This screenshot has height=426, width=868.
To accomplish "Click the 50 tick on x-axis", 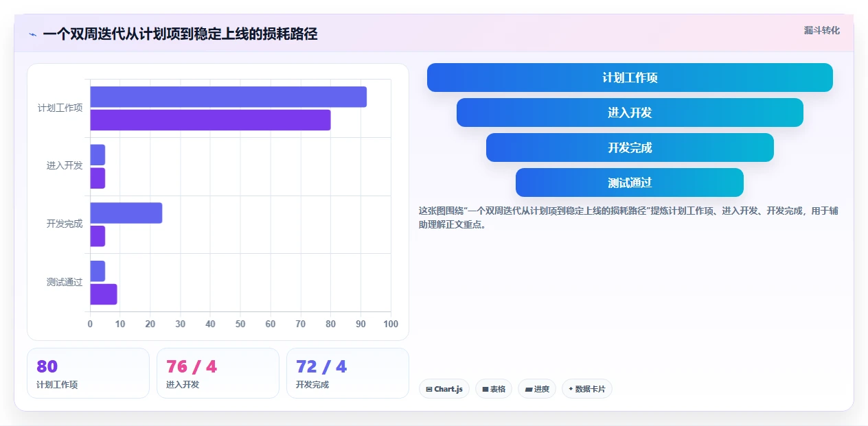I will click(240, 324).
